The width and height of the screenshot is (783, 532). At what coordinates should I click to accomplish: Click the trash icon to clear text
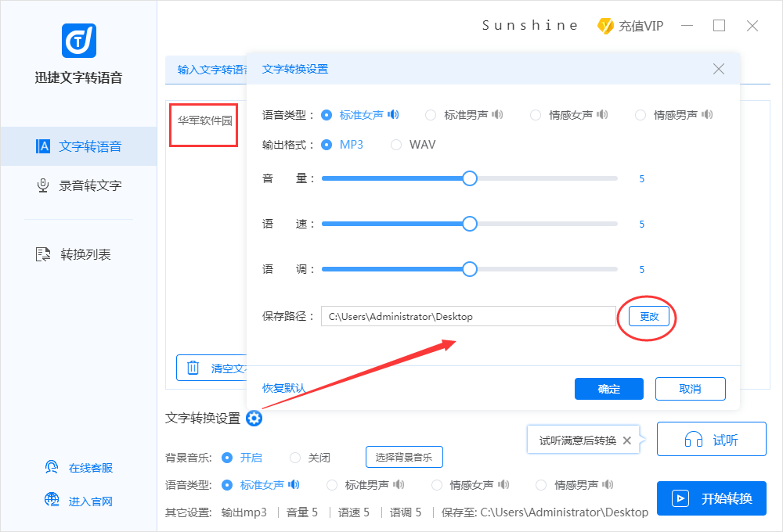point(193,368)
